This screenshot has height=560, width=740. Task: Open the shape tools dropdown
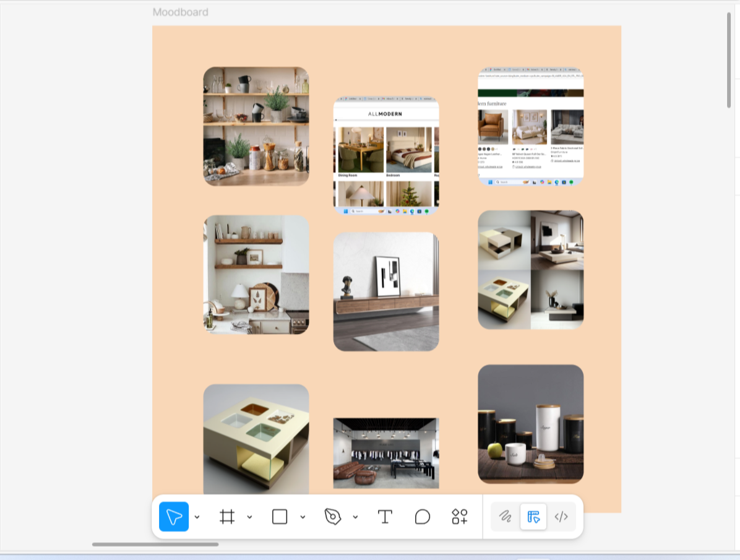coord(302,516)
